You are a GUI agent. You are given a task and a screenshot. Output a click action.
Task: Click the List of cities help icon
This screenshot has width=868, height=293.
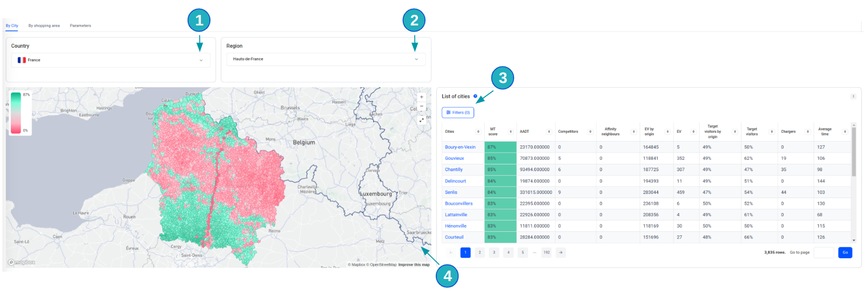475,96
